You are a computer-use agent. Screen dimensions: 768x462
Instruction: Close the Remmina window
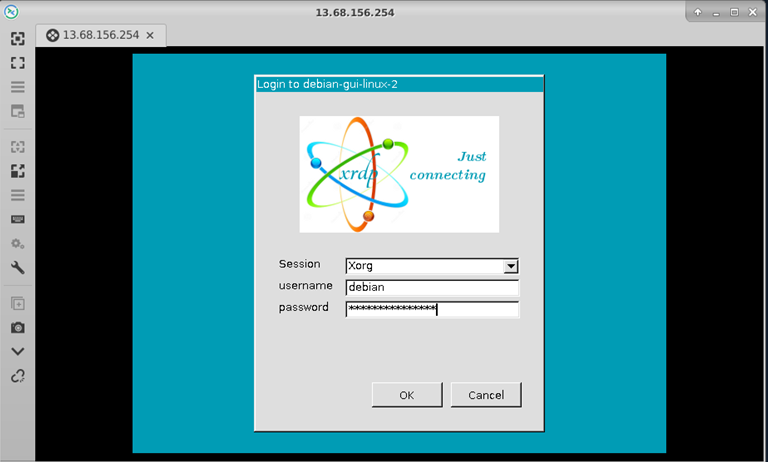point(753,12)
